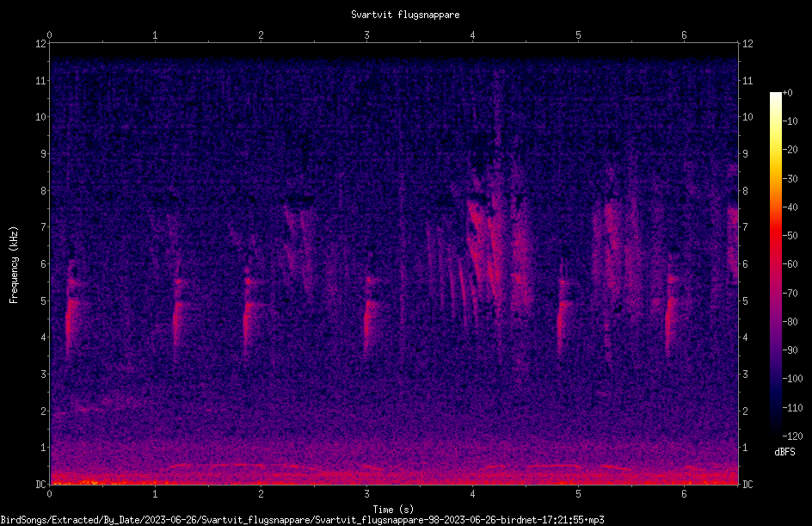812x526 pixels.
Task: Click "9" on the left frequency axis
Action: (x=44, y=154)
